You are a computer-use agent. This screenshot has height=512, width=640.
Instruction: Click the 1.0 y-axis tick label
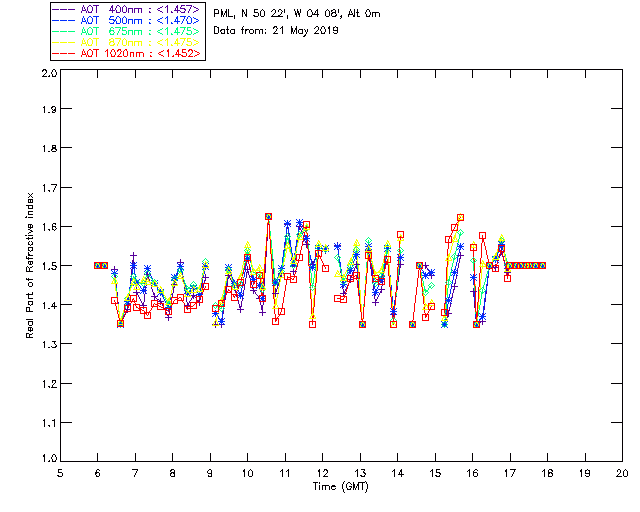(x=49, y=459)
